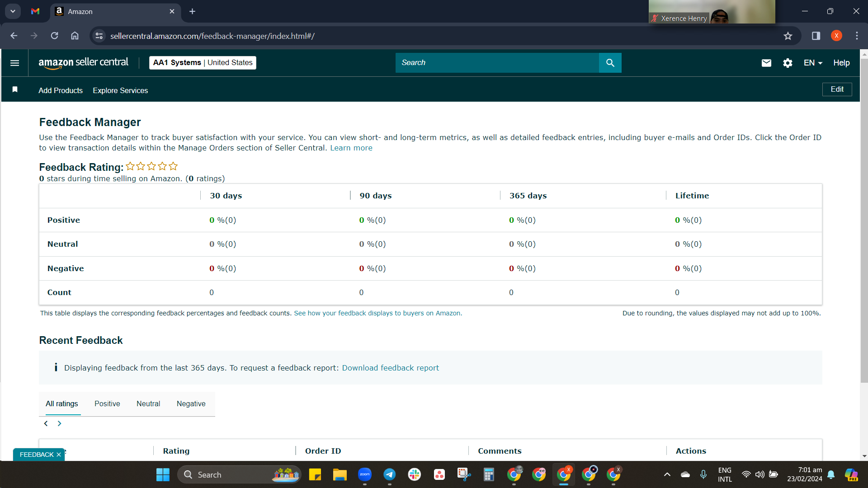Expand the EN language dropdown
The width and height of the screenshot is (868, 488).
pos(813,63)
